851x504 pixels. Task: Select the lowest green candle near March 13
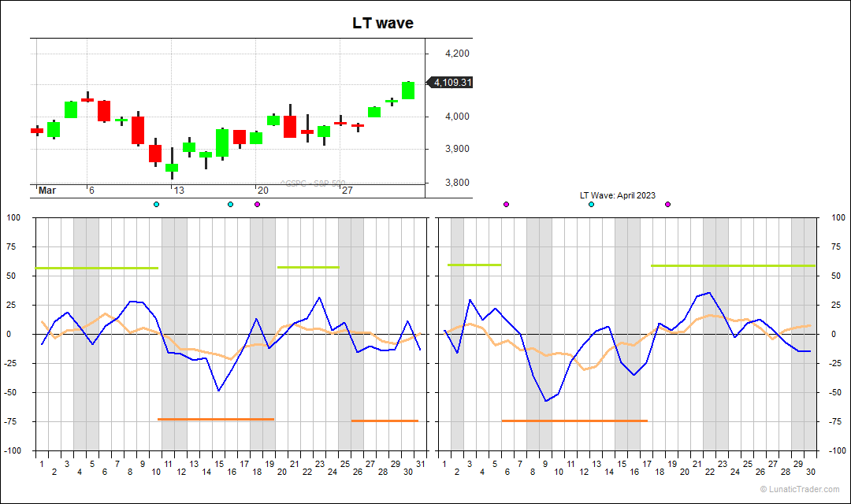pyautogui.click(x=172, y=168)
